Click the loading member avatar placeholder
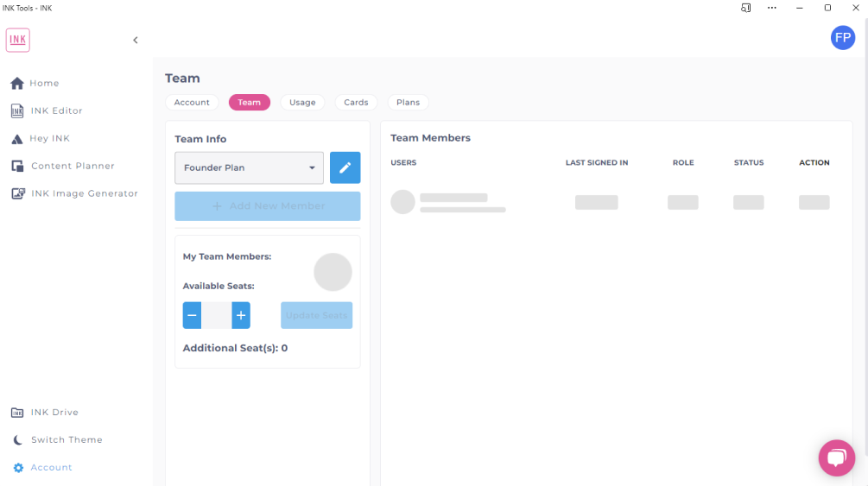 click(x=403, y=202)
